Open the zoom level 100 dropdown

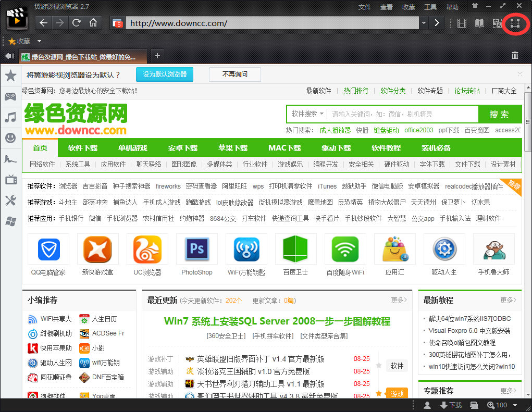pos(515,405)
